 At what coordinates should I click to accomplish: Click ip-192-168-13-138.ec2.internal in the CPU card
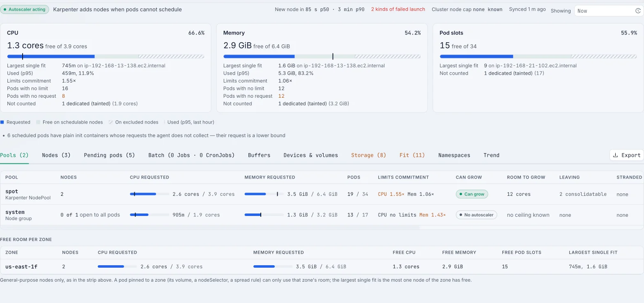(124, 66)
